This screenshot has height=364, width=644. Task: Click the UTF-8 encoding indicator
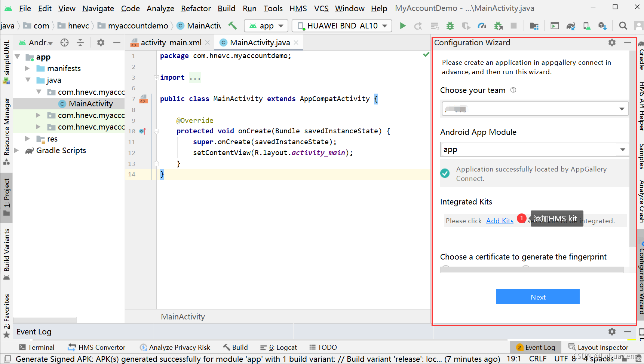point(565,359)
